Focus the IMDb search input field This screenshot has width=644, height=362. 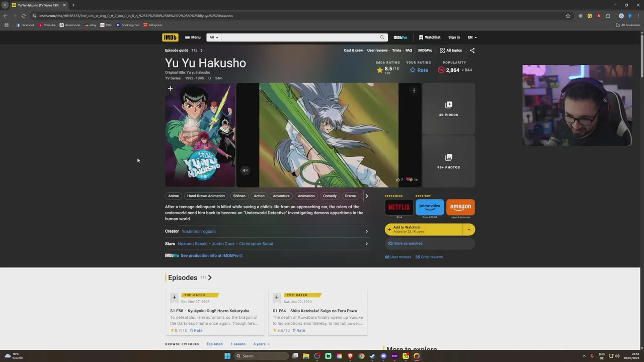pyautogui.click(x=299, y=37)
